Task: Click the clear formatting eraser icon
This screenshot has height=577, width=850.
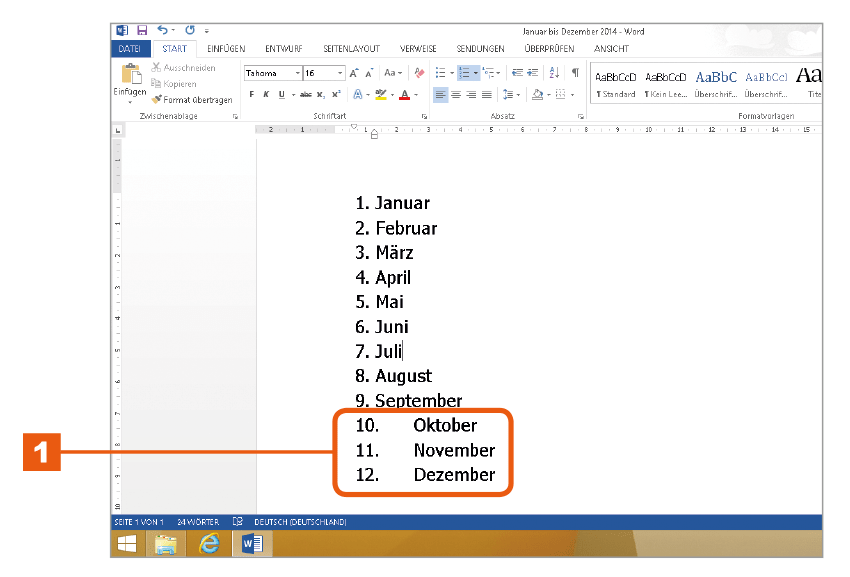Action: click(419, 73)
